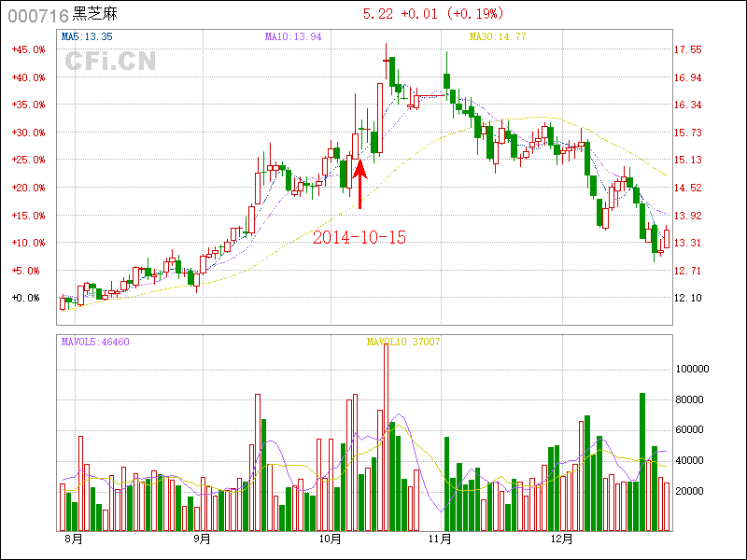Click the CFi.CN watermark logo
This screenshot has height=560, width=747.
pyautogui.click(x=110, y=61)
